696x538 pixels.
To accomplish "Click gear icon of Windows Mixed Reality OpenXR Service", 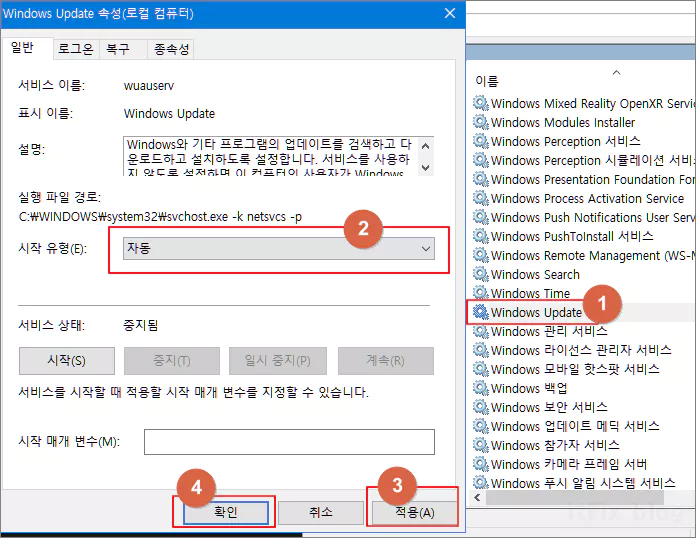I will [x=481, y=103].
